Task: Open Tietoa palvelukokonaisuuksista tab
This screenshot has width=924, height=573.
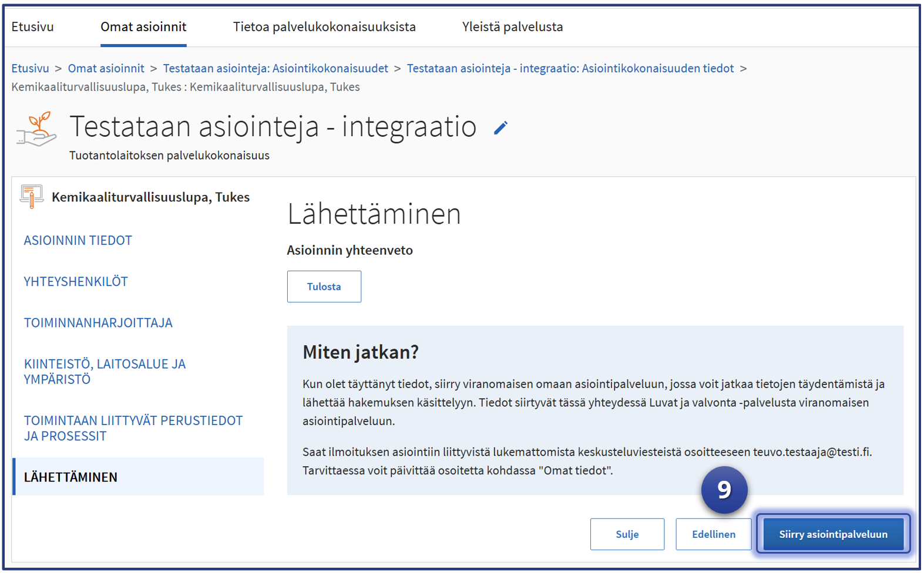Action: pyautogui.click(x=324, y=27)
